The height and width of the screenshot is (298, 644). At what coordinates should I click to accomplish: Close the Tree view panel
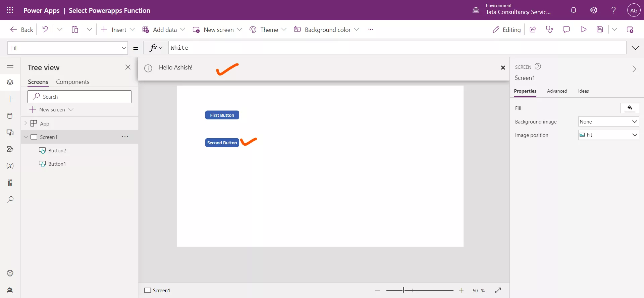(128, 67)
